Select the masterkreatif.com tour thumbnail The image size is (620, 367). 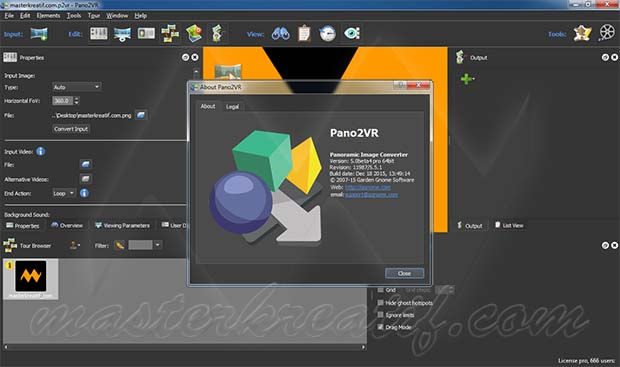(x=31, y=279)
